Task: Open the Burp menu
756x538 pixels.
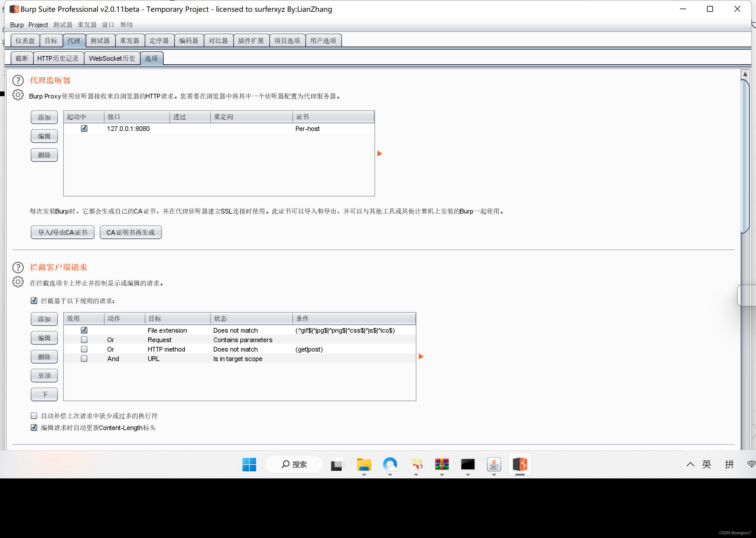Action: (x=17, y=24)
